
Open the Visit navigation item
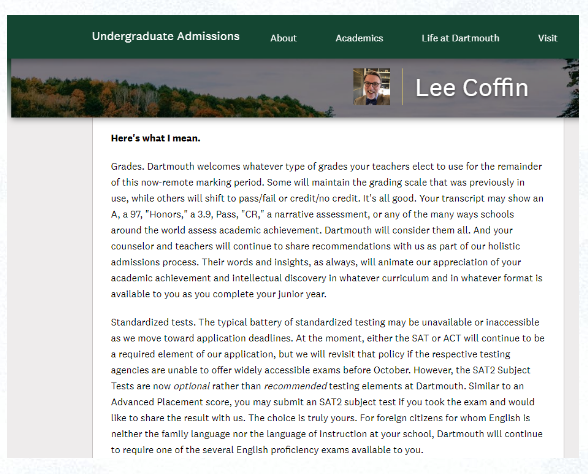(x=548, y=38)
